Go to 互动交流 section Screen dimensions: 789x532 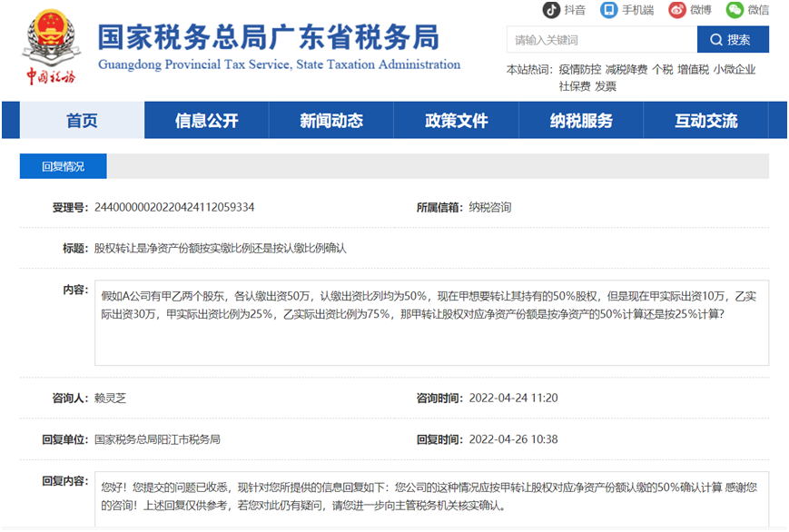tap(705, 121)
